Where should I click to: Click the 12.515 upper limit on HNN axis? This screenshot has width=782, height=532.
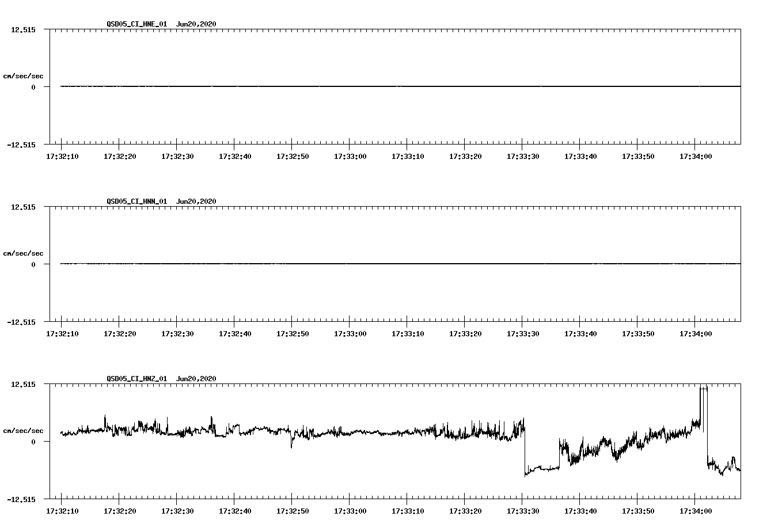point(23,207)
